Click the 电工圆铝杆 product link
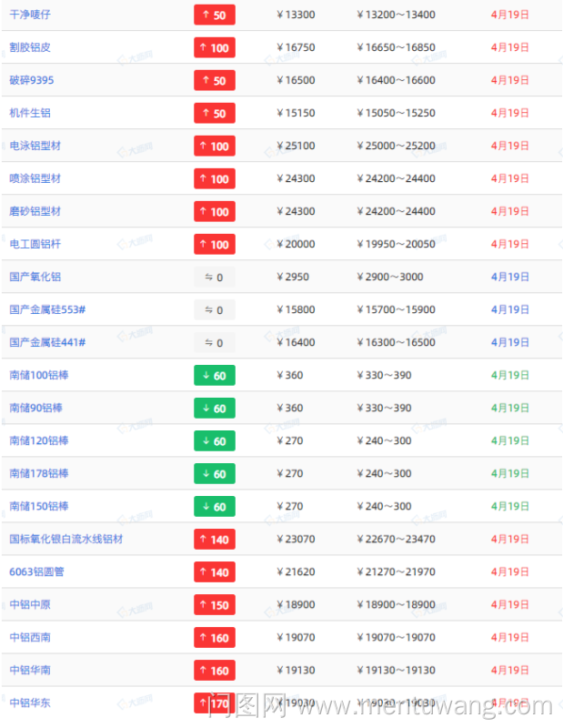 tap(35, 244)
